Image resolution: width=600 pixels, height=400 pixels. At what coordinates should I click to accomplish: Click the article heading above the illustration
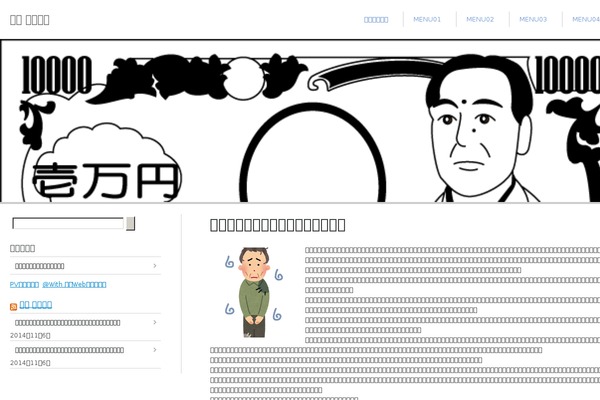pyautogui.click(x=277, y=225)
